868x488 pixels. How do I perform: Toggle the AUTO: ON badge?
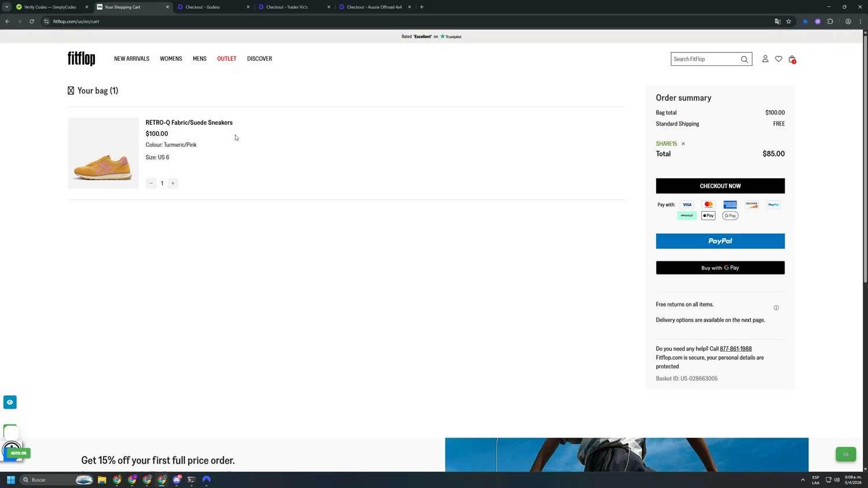pos(19,453)
